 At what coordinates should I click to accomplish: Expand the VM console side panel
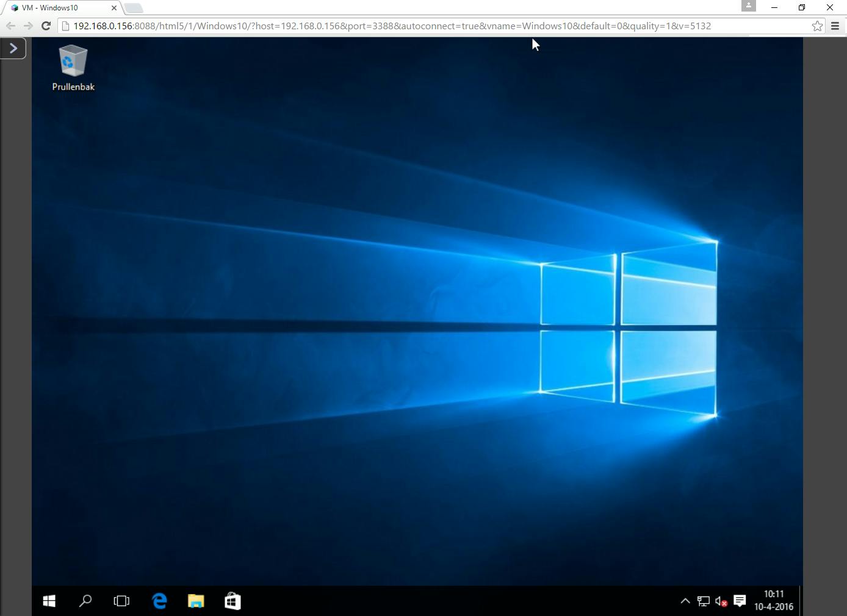(x=13, y=48)
